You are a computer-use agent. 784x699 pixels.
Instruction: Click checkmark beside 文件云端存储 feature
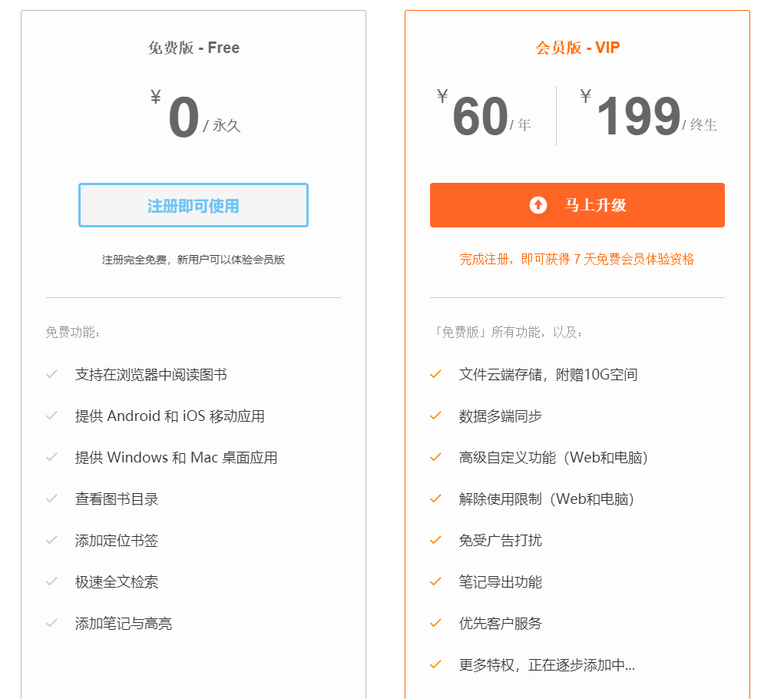click(436, 374)
